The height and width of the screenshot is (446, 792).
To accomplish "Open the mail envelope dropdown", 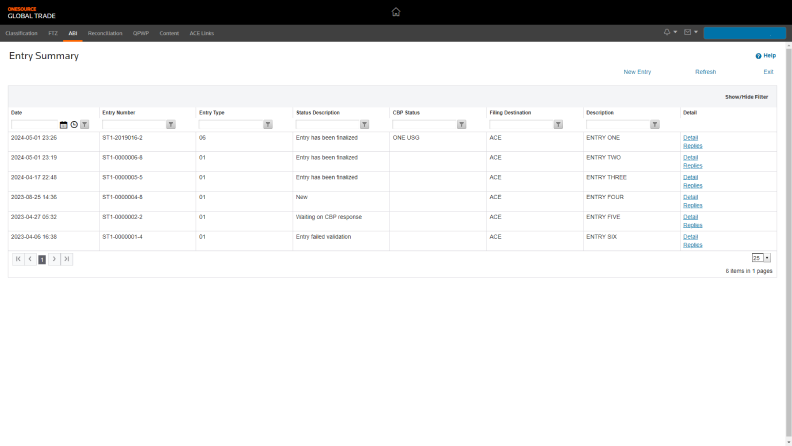I will point(690,33).
